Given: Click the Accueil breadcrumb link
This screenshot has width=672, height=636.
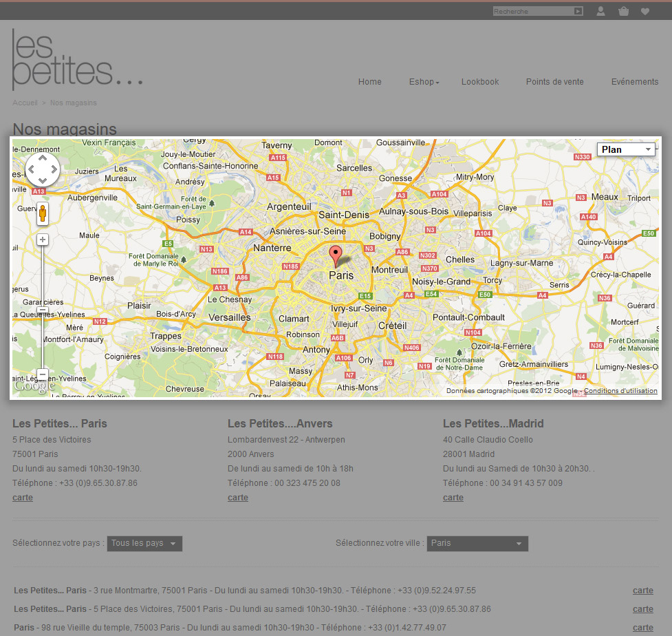Looking at the screenshot, I should tap(25, 103).
